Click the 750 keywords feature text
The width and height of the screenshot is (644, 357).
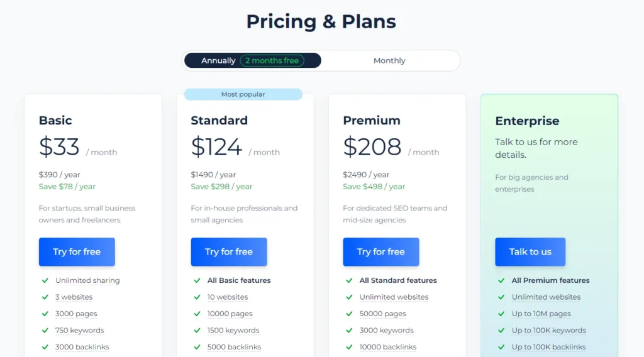coord(80,331)
